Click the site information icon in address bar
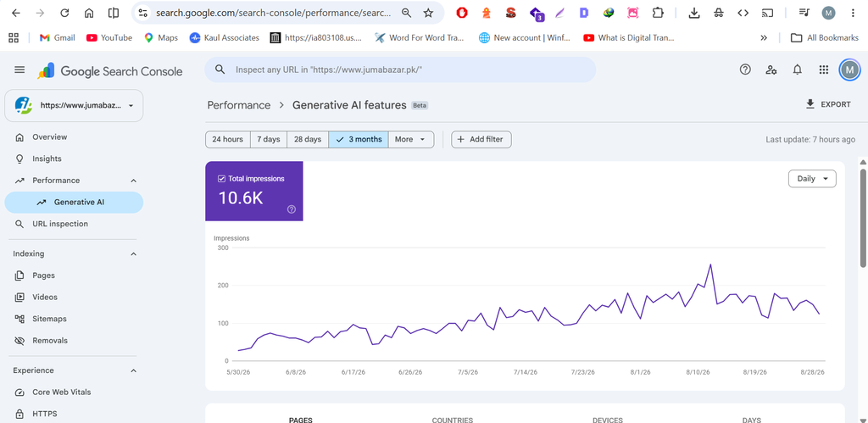This screenshot has width=868, height=423. point(142,13)
